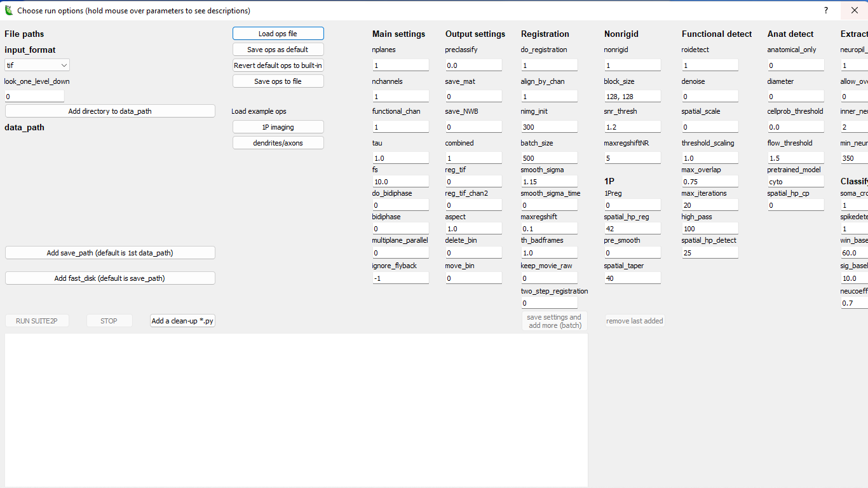868x488 pixels.
Task: Add directory to data_path
Action: [109, 111]
